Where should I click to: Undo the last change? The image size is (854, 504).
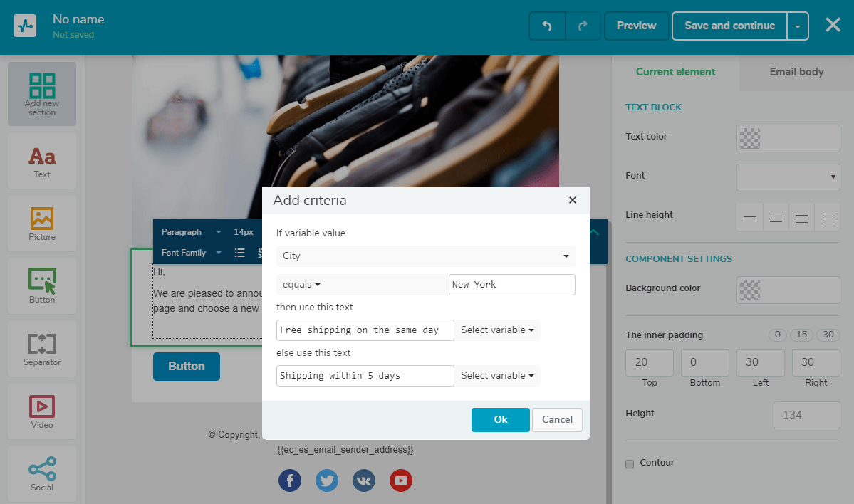click(x=546, y=25)
